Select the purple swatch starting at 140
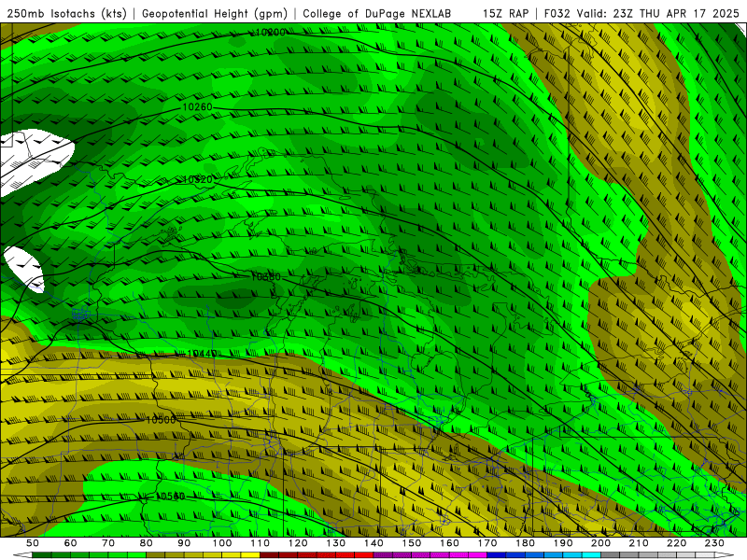 point(384,555)
